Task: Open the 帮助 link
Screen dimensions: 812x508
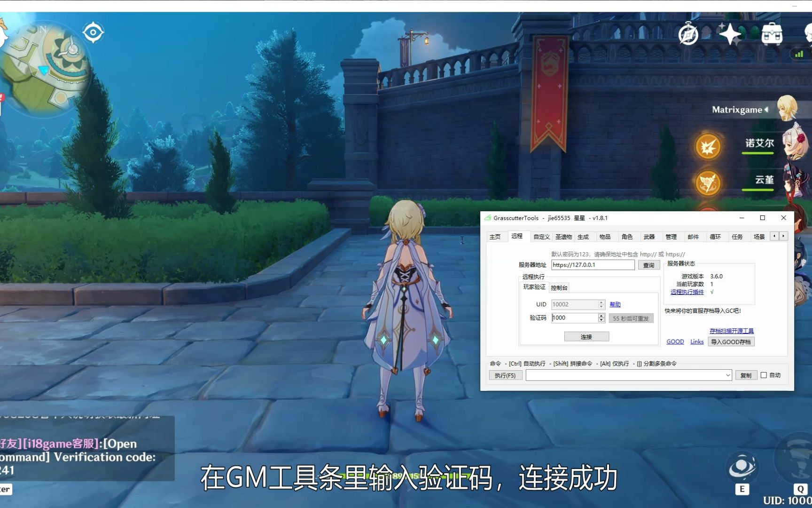Action: [615, 305]
